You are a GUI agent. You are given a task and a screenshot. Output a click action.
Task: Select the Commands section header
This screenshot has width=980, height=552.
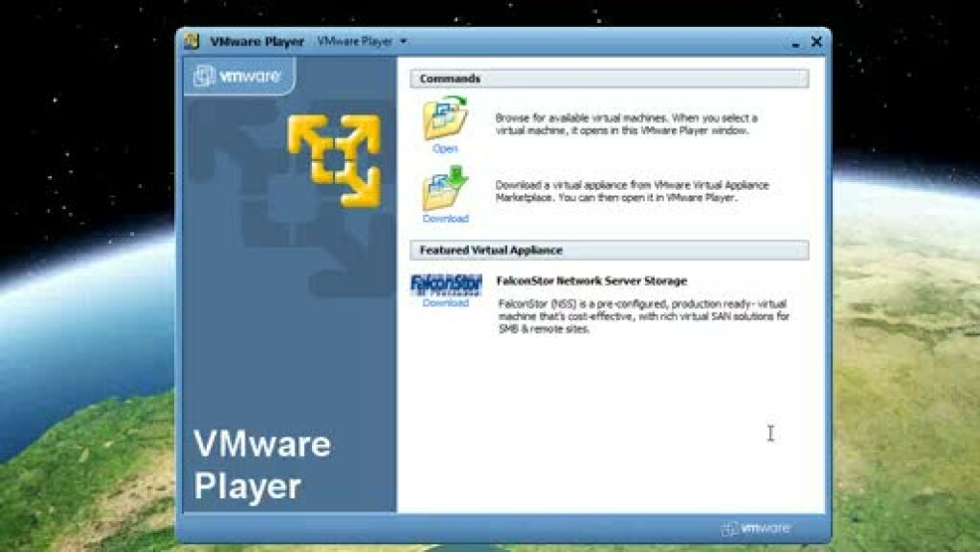(x=608, y=79)
